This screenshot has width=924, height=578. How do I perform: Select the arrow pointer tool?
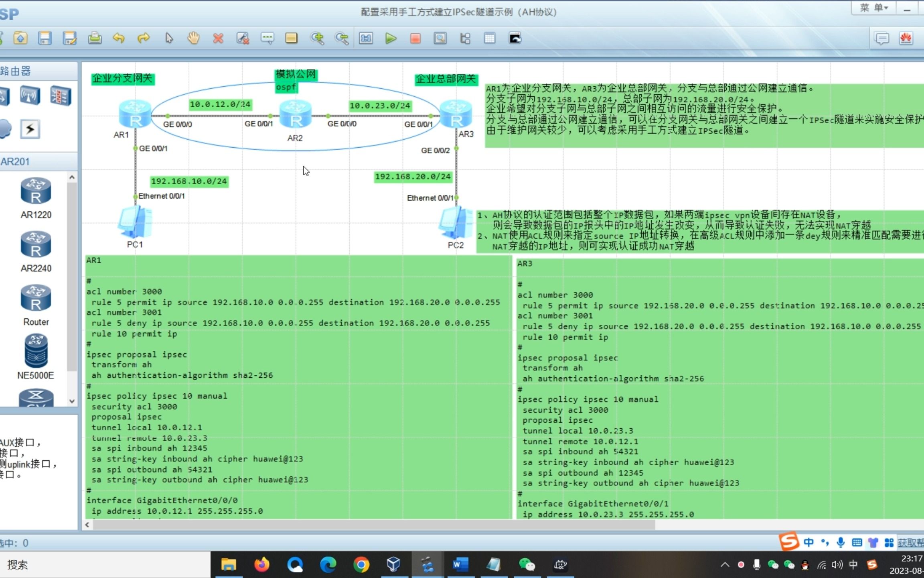pos(169,39)
